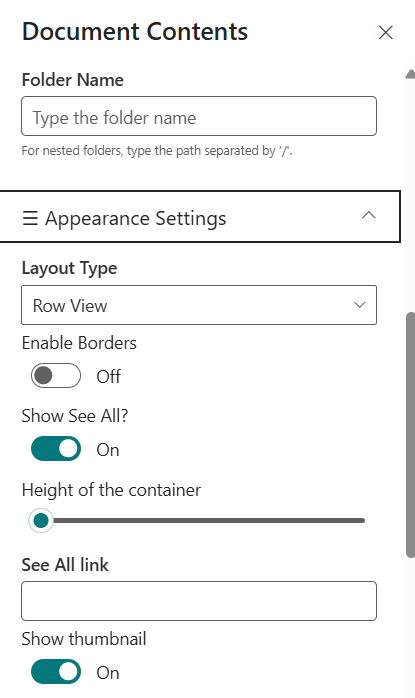
Task: Focus the Folder Name input field
Action: pyautogui.click(x=199, y=116)
